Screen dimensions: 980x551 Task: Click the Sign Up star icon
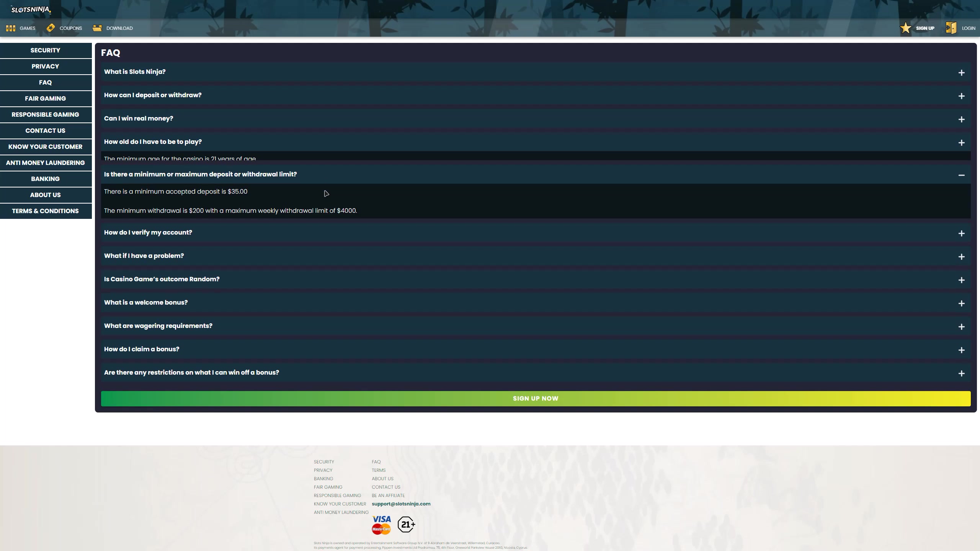(906, 28)
